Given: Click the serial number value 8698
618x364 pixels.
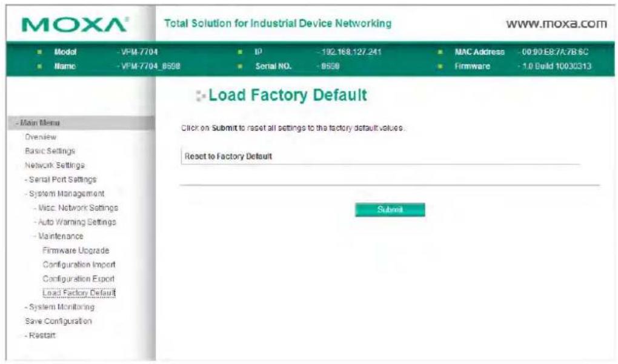Looking at the screenshot, I should coord(330,66).
